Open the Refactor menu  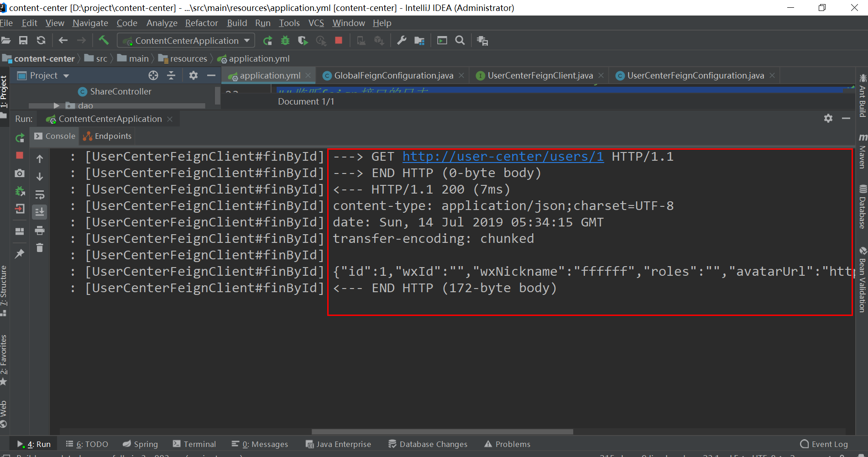pos(201,23)
